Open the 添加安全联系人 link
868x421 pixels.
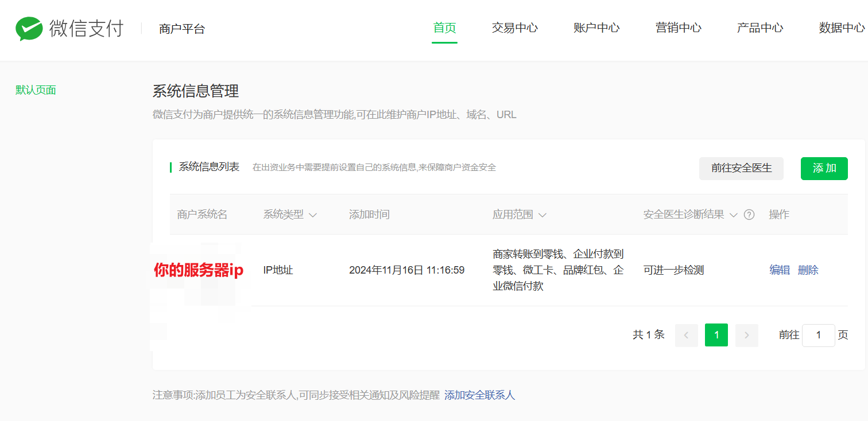pos(480,395)
